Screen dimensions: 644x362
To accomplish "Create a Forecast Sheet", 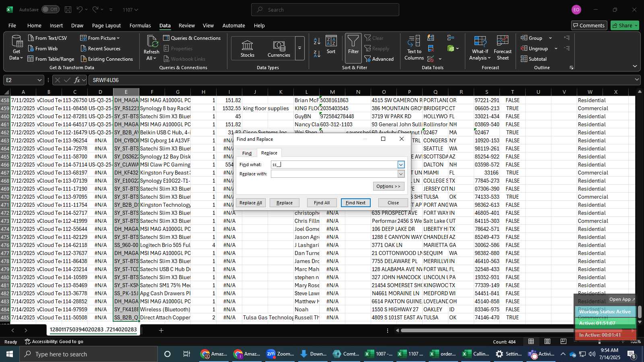I will (503, 47).
